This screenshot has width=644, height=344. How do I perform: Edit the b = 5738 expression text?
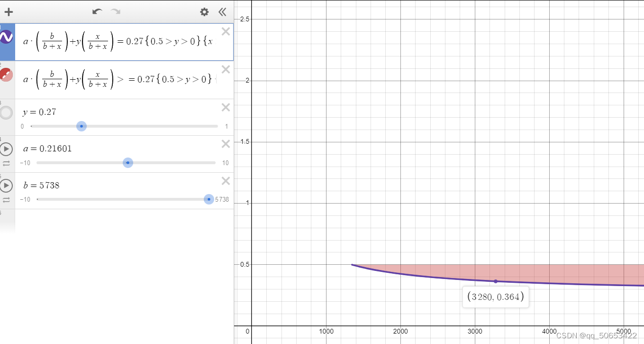coord(41,185)
